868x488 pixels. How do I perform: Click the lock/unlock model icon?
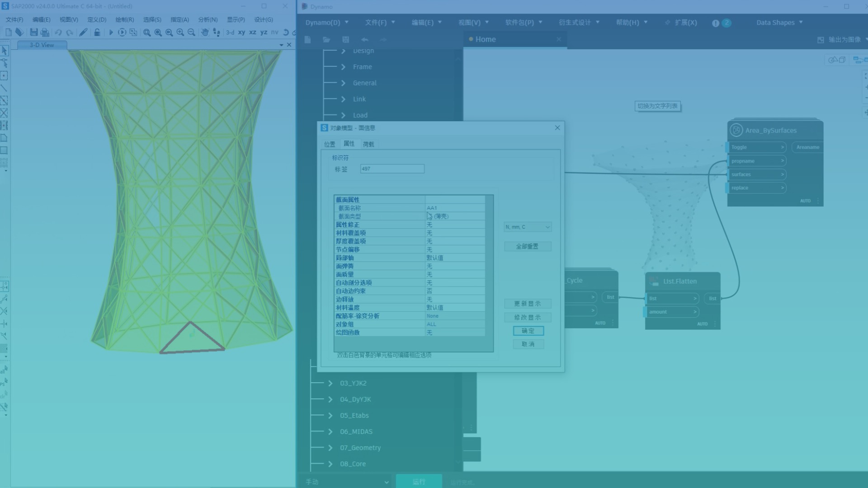point(97,32)
